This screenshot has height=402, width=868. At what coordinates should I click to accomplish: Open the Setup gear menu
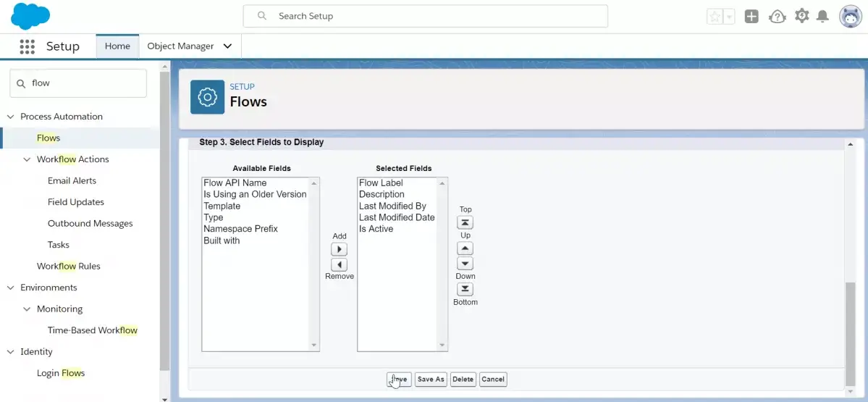click(801, 16)
